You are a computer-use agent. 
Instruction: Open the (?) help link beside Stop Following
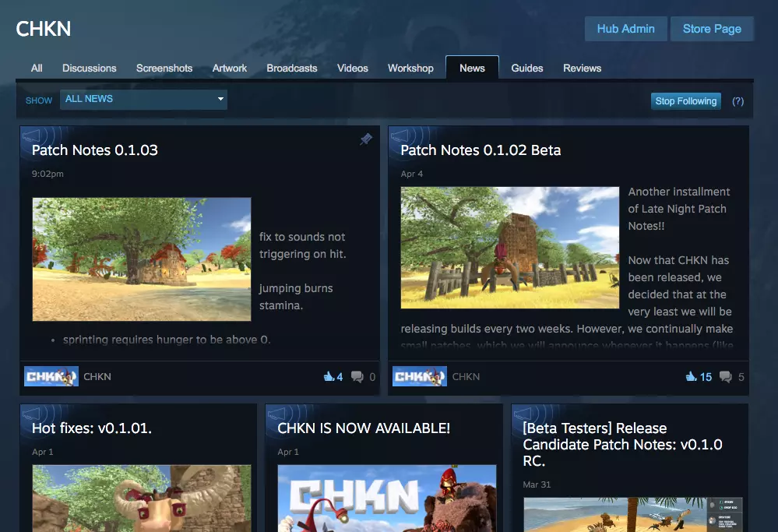point(738,101)
